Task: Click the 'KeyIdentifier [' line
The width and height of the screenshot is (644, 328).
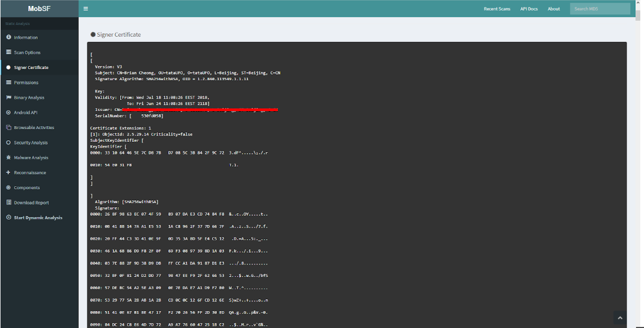Action: click(108, 146)
